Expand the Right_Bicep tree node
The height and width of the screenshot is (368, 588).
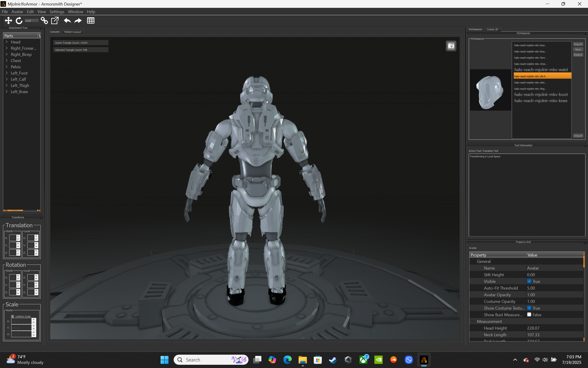(x=7, y=54)
